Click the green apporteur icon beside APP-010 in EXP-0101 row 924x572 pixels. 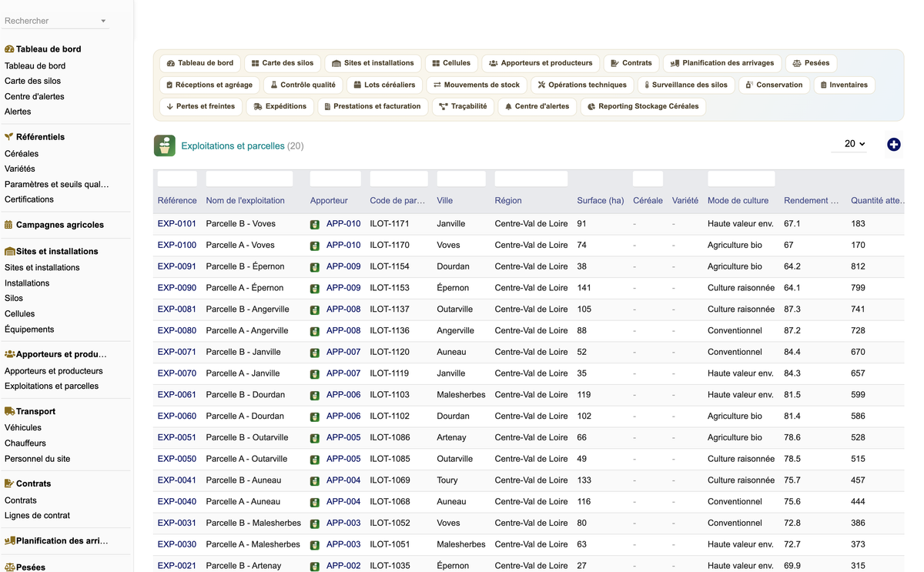(x=315, y=225)
